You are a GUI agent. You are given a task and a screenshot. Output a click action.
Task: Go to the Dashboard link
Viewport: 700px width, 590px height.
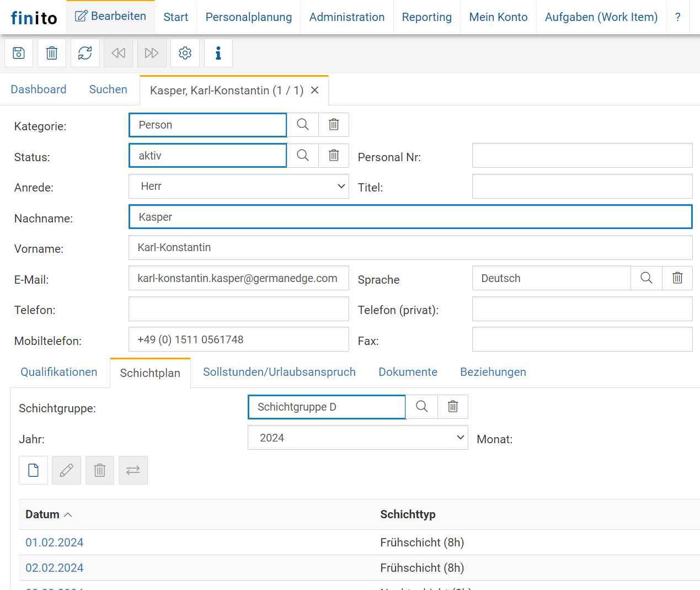point(39,89)
